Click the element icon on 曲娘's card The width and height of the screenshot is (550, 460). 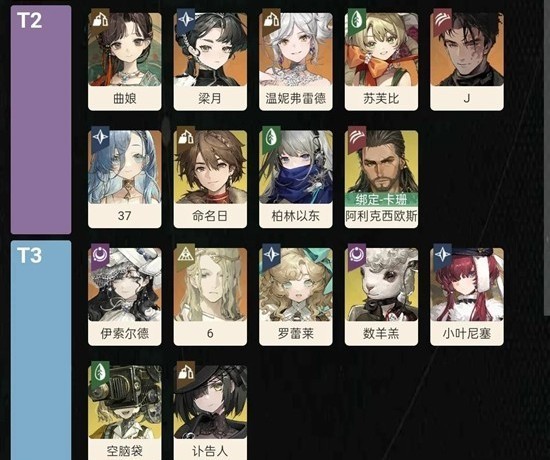click(100, 20)
